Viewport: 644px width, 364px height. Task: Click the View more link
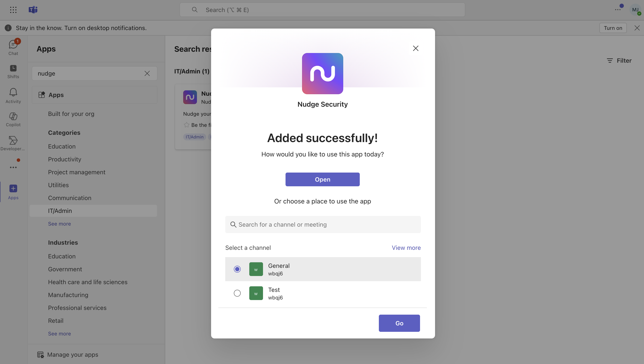406,248
